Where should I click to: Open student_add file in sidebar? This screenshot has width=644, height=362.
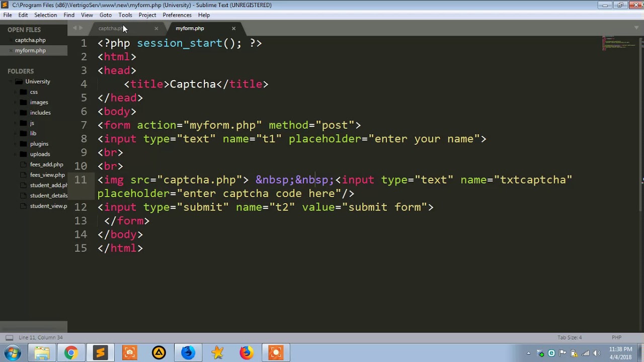pos(49,186)
